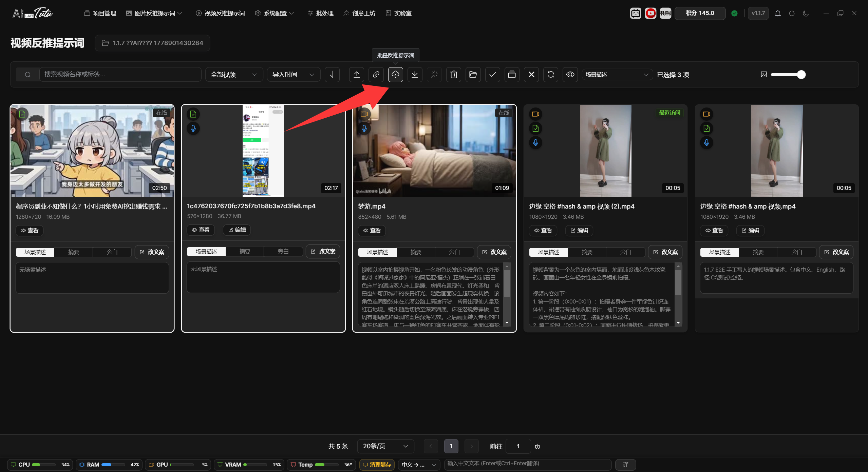Open the 场景描述 type dropdown in toolbar

tap(617, 75)
